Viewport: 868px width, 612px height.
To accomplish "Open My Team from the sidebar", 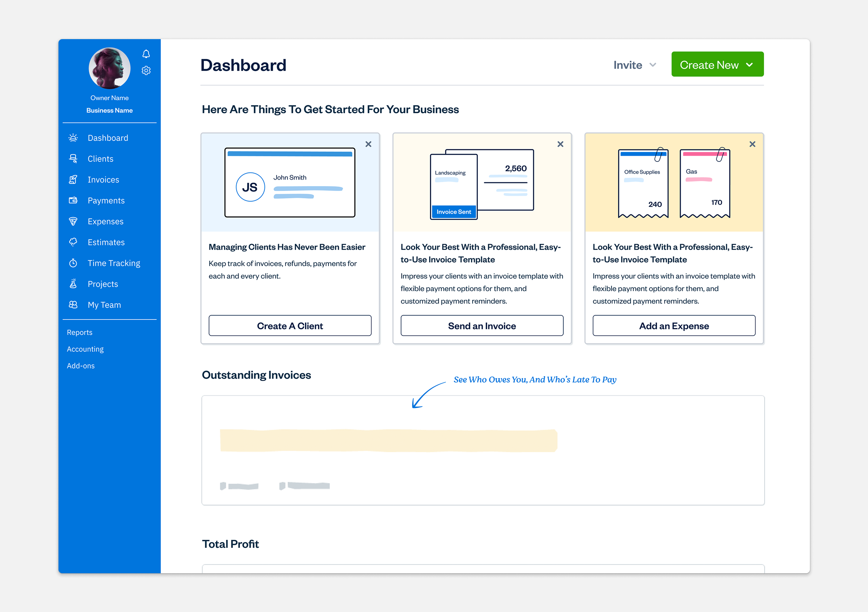I will click(x=104, y=305).
